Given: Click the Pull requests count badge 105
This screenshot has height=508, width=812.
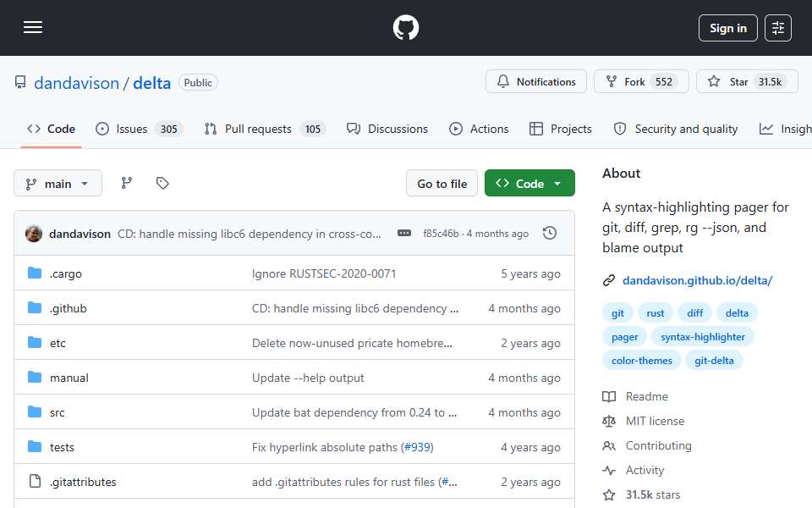Looking at the screenshot, I should coord(313,129).
